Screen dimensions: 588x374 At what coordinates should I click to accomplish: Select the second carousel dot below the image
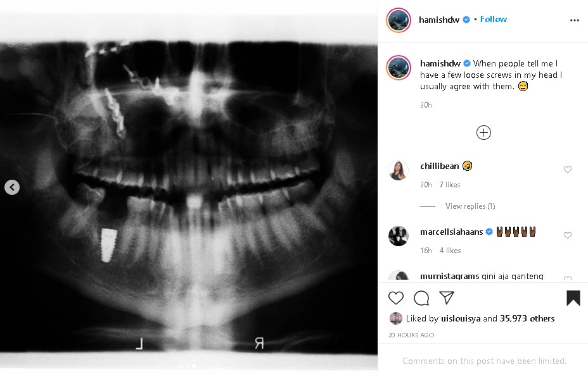(188, 365)
